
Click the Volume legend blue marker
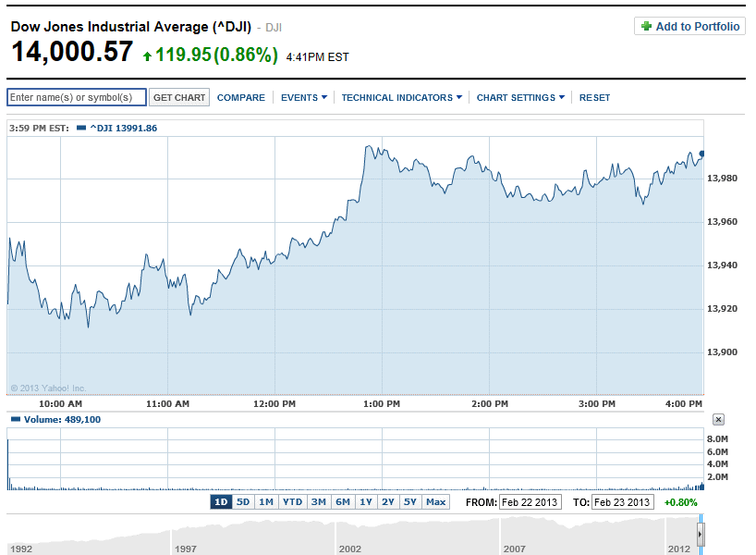point(14,420)
